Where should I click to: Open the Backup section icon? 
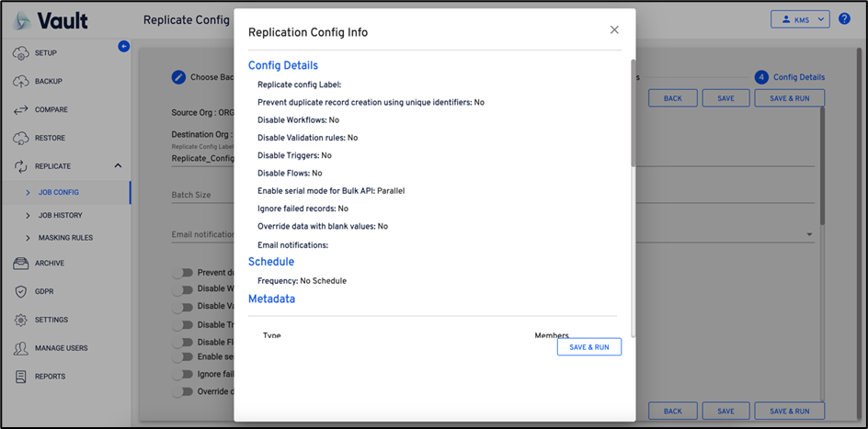(x=21, y=82)
